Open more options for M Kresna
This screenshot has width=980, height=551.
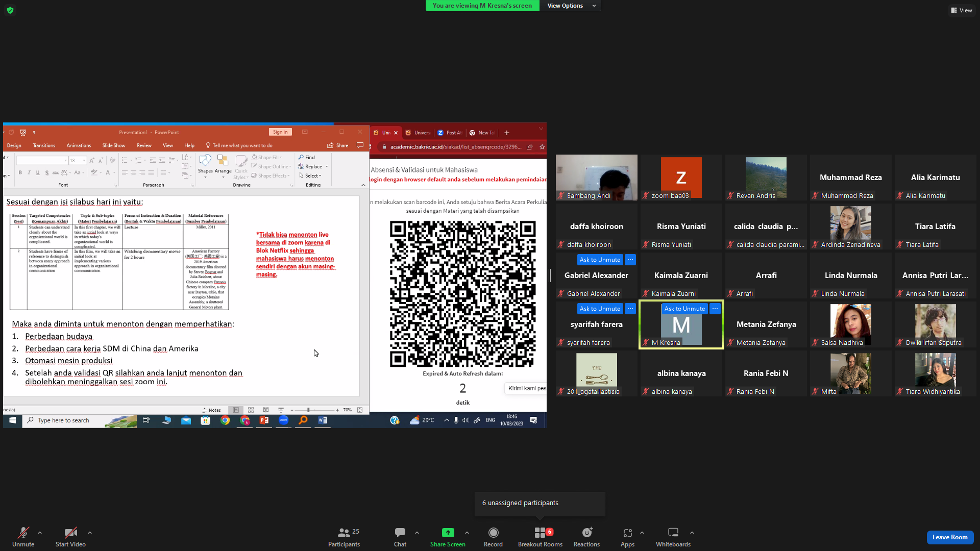(x=715, y=309)
